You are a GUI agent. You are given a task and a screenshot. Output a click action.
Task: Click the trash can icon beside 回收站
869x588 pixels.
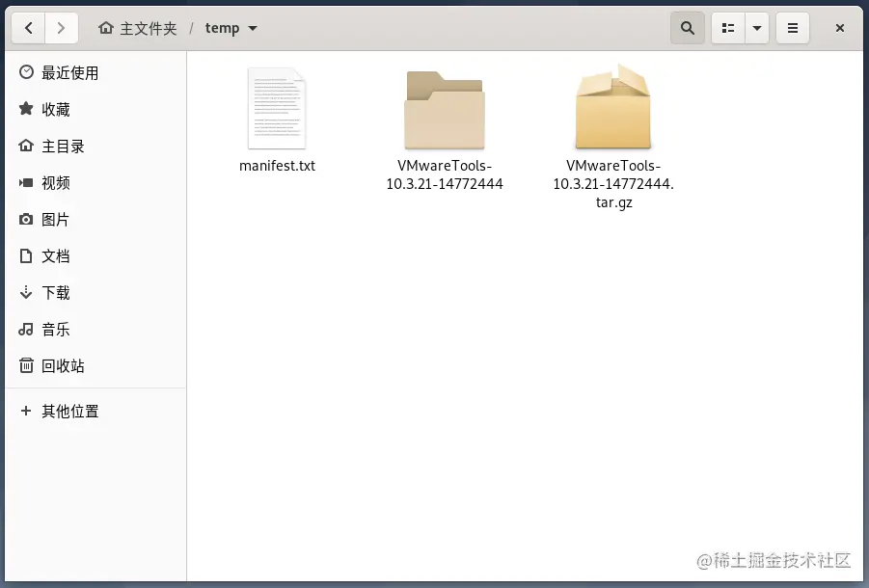[26, 365]
